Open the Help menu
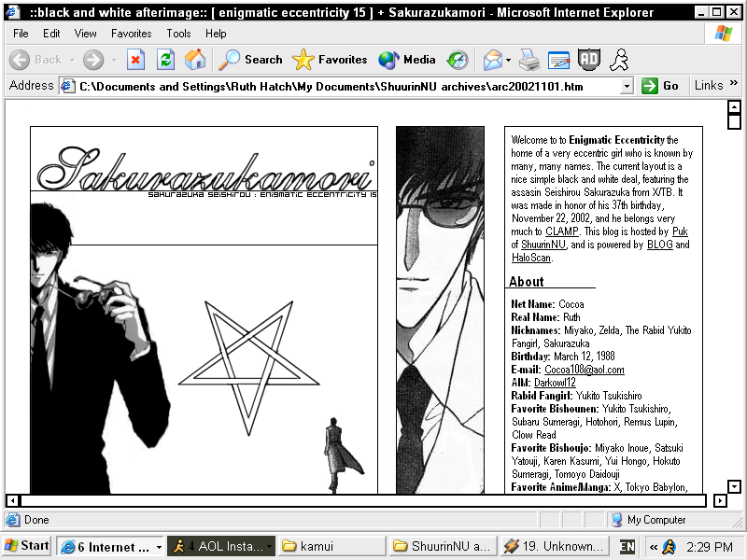The image size is (747, 560). point(216,34)
